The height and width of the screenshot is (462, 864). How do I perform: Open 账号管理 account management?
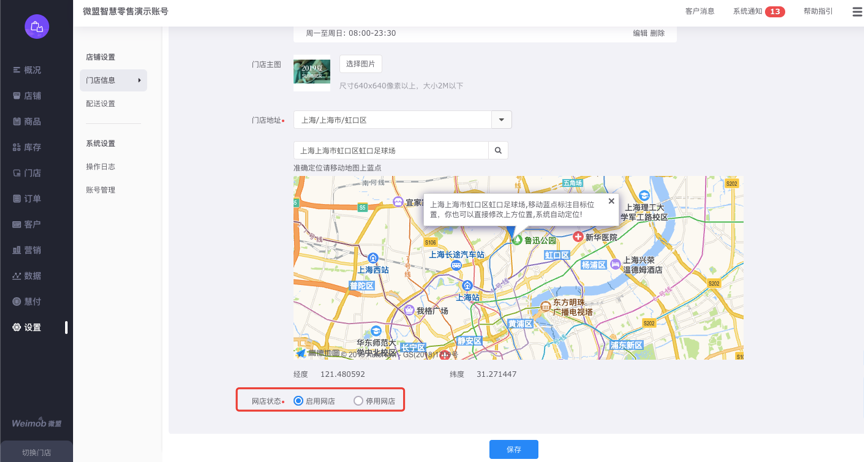pyautogui.click(x=100, y=190)
